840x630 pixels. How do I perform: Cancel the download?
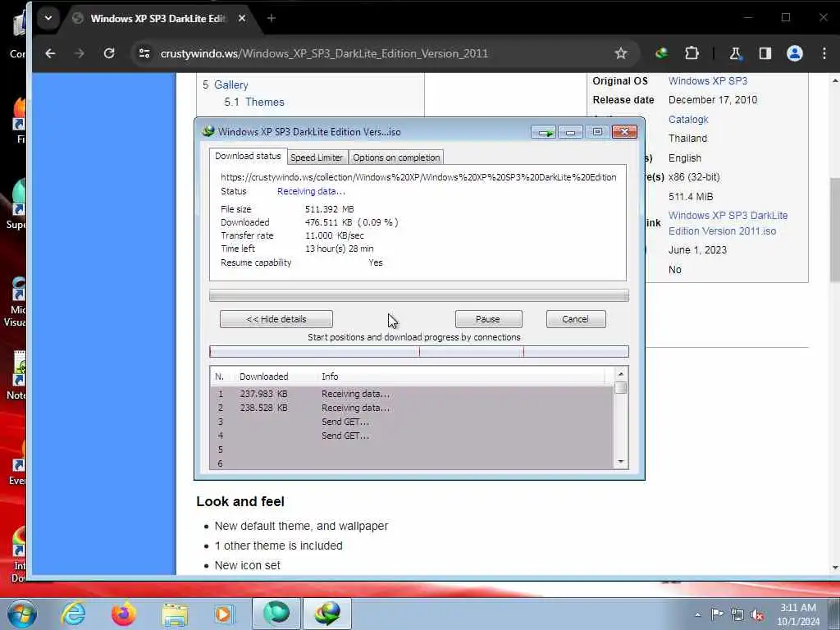tap(576, 319)
